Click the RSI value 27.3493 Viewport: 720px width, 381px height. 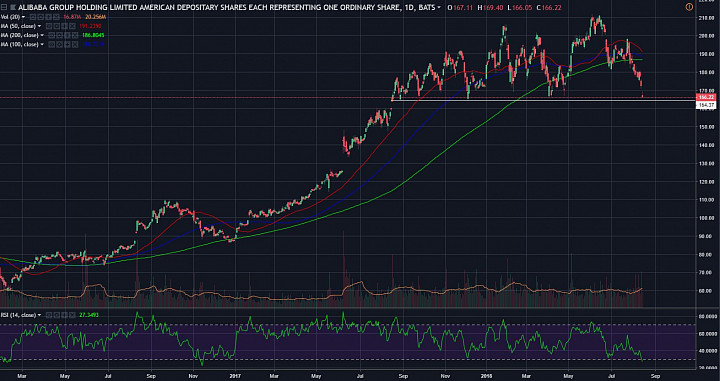click(89, 315)
